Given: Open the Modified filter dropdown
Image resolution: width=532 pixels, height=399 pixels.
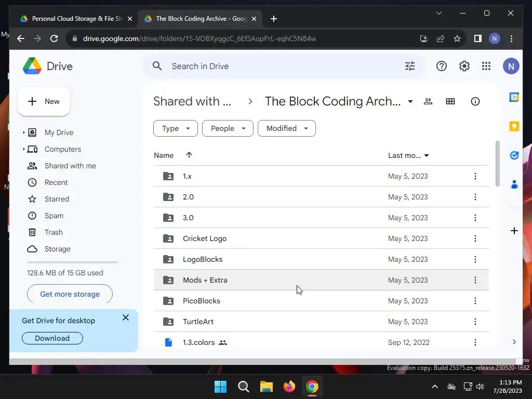Looking at the screenshot, I should (287, 128).
